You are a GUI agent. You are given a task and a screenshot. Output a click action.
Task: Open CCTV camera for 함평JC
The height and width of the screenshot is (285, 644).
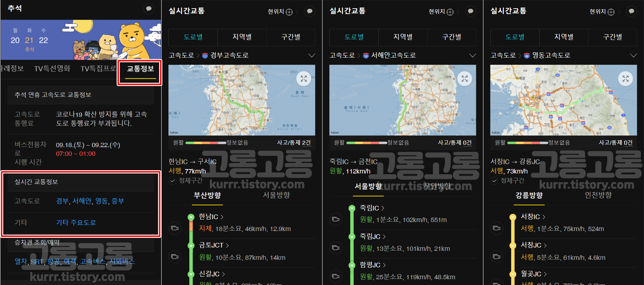pyautogui.click(x=336, y=276)
